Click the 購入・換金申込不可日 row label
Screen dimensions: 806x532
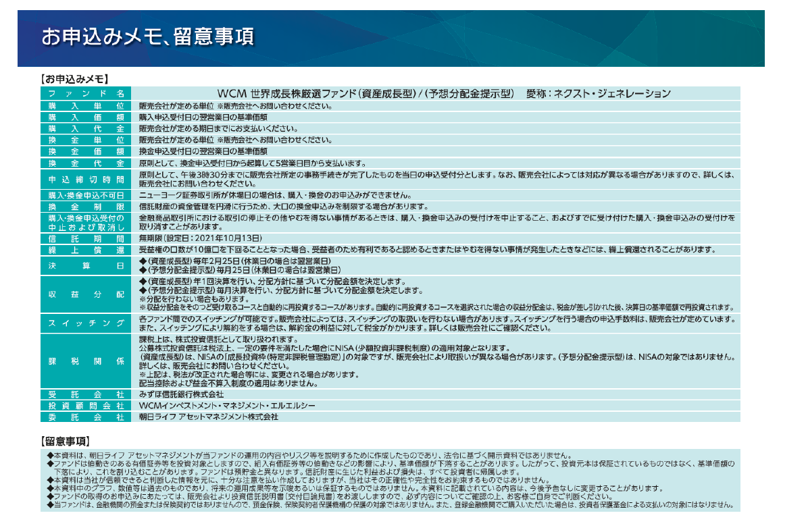[x=86, y=195]
